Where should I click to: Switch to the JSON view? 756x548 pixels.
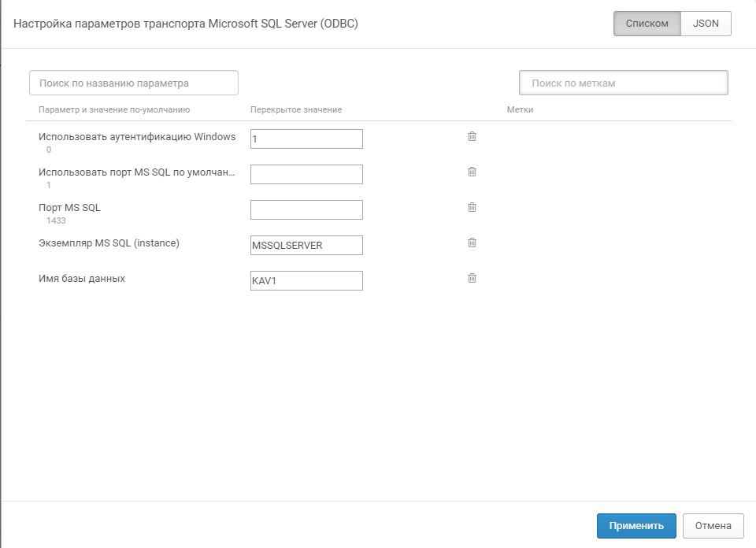(x=706, y=24)
